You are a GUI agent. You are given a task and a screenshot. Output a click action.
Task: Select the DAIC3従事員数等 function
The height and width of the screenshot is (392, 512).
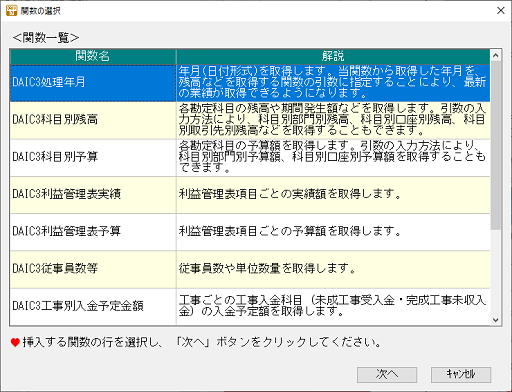pos(93,269)
